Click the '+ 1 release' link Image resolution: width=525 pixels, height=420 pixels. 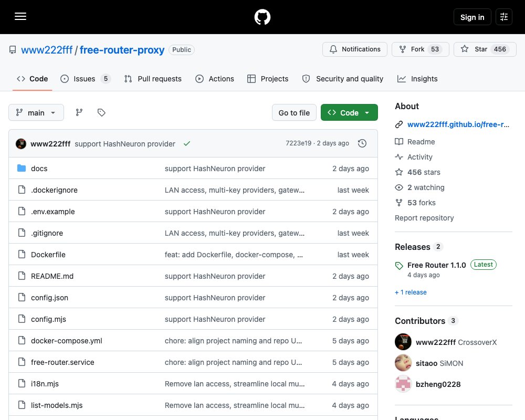click(411, 292)
